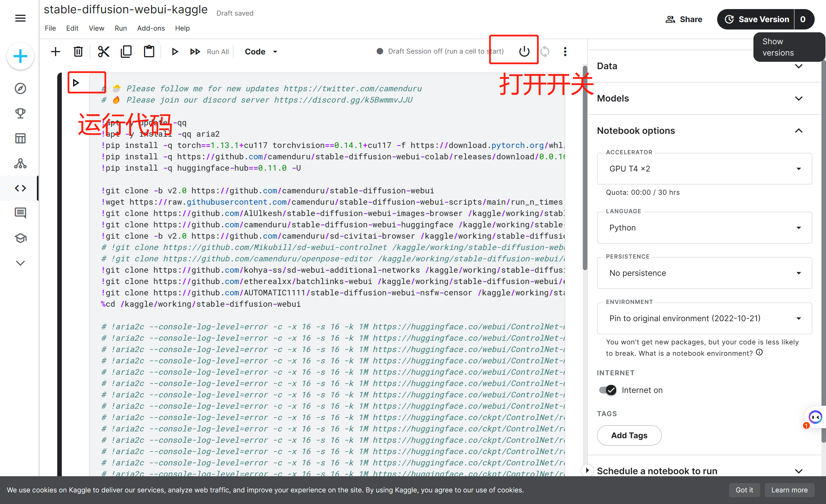Paste cell with clipboard icon

click(x=149, y=52)
